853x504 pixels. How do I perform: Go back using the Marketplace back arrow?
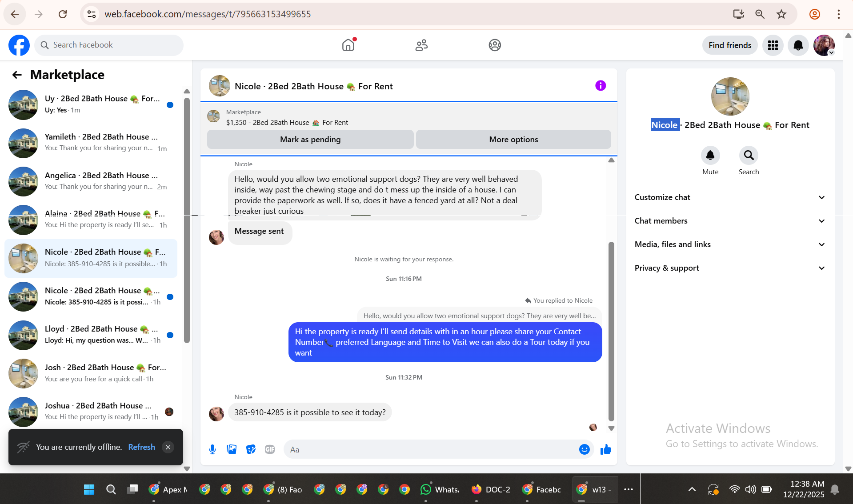click(17, 75)
